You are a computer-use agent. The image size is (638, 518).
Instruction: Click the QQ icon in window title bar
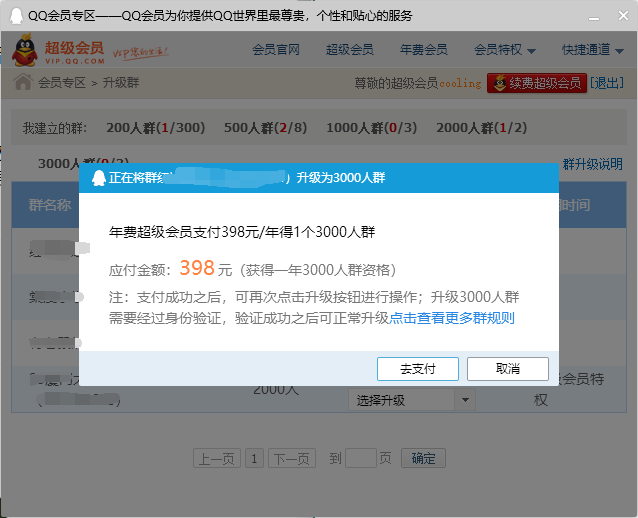(x=16, y=16)
